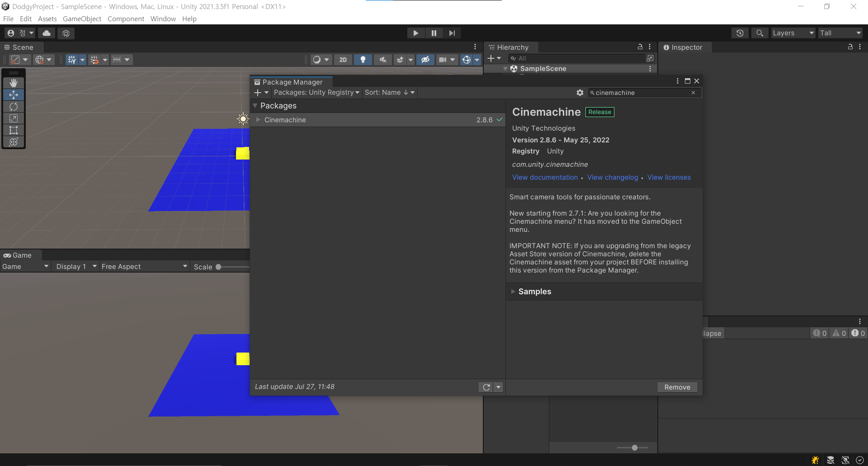The image size is (868, 466).
Task: Toggle grid snapping in Scene
Action: click(94, 60)
